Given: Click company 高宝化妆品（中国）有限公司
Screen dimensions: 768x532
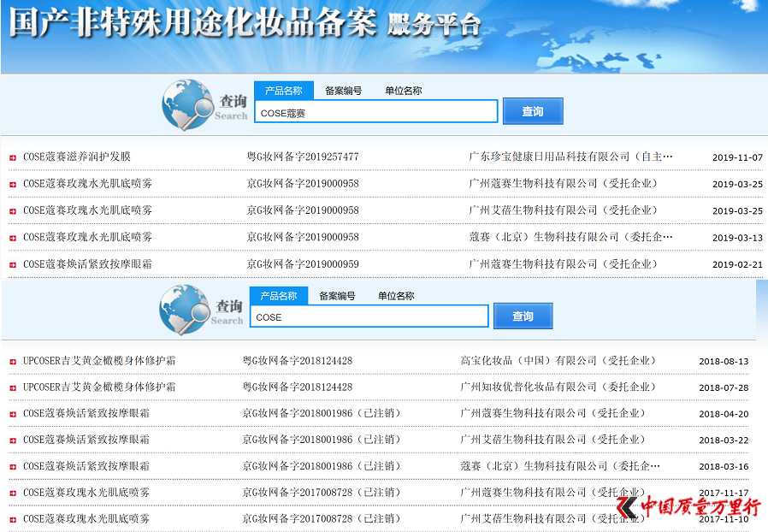Looking at the screenshot, I should click(x=528, y=361).
